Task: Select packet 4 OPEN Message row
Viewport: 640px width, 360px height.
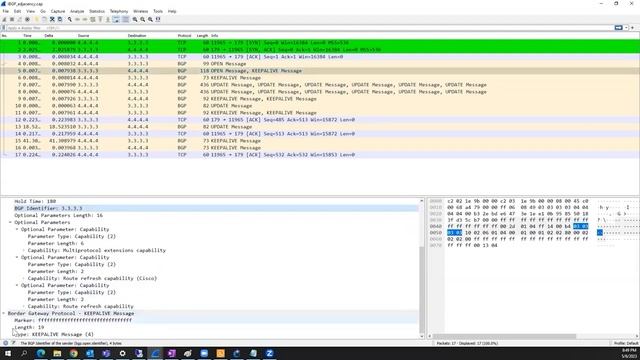Action: (320, 64)
